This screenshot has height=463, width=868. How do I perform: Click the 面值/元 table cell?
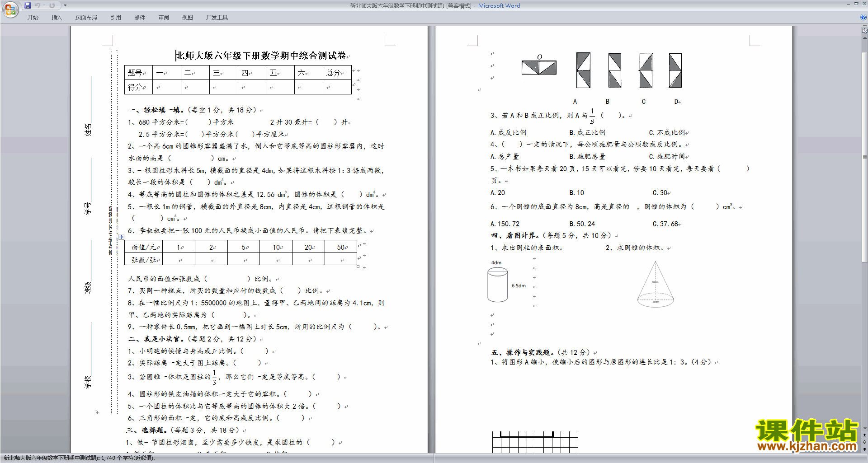tap(143, 247)
